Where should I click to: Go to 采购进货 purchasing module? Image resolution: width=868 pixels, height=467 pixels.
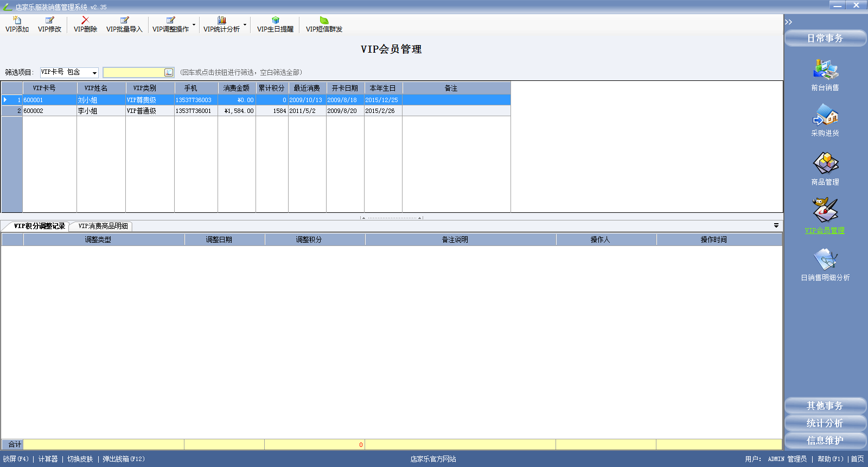click(825, 121)
